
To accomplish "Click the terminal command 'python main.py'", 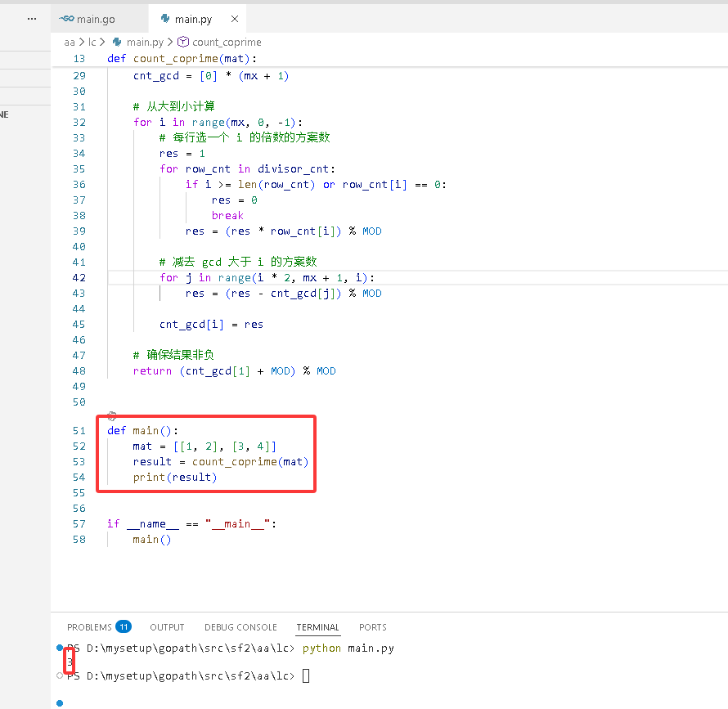I will tap(348, 648).
